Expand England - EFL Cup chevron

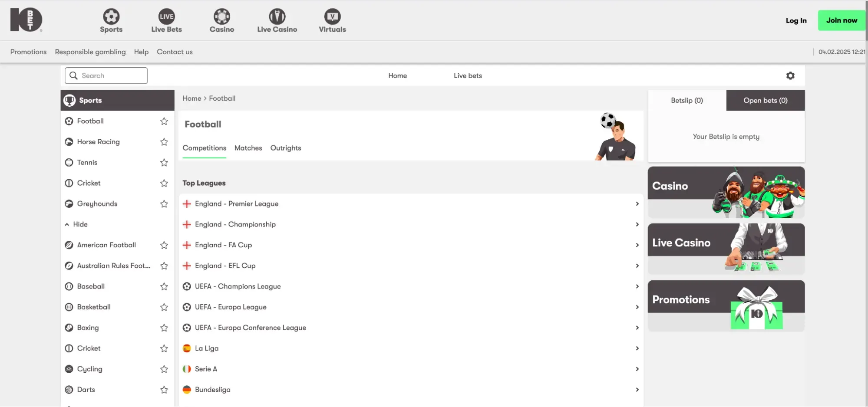point(637,266)
